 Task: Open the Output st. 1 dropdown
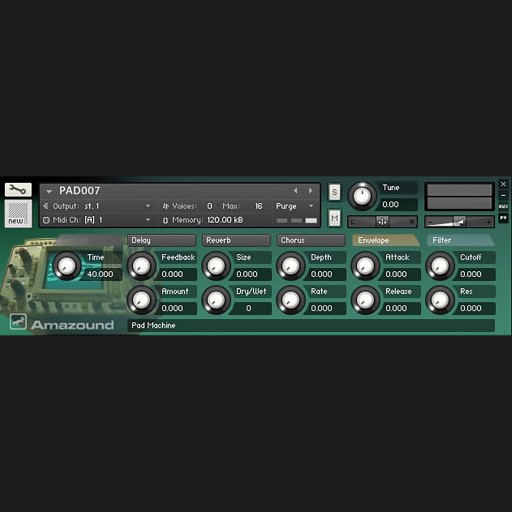(148, 206)
